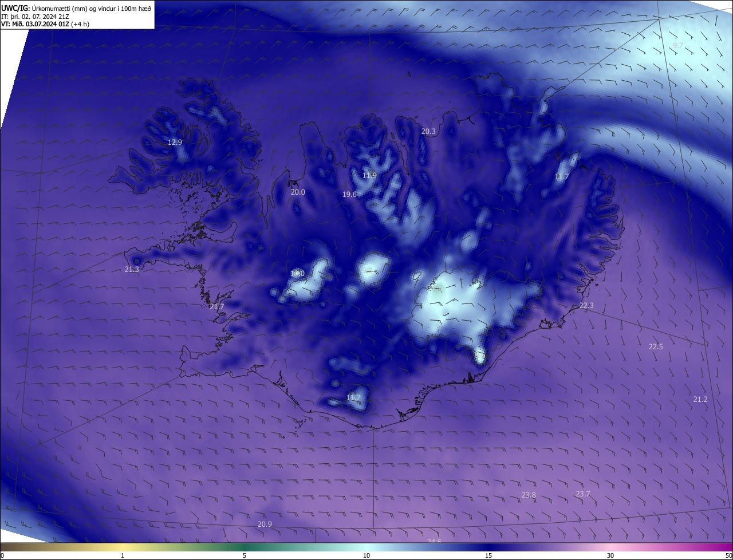733x560 pixels.
Task: Click the 9.7 value on the map
Action: pos(678,45)
